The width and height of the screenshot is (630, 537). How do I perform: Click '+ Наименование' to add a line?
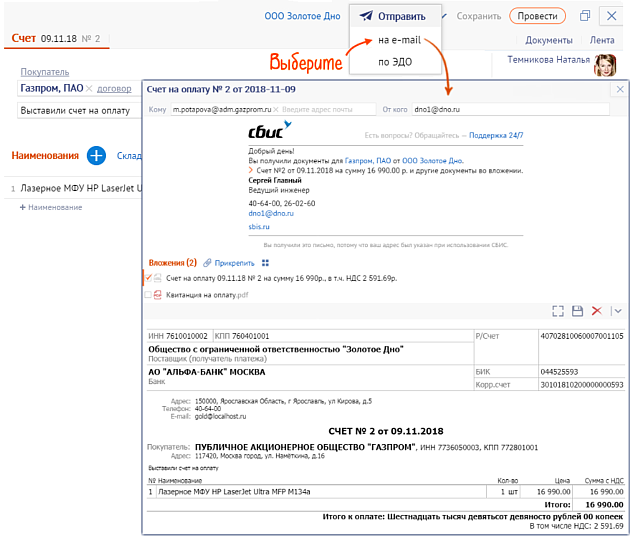51,207
